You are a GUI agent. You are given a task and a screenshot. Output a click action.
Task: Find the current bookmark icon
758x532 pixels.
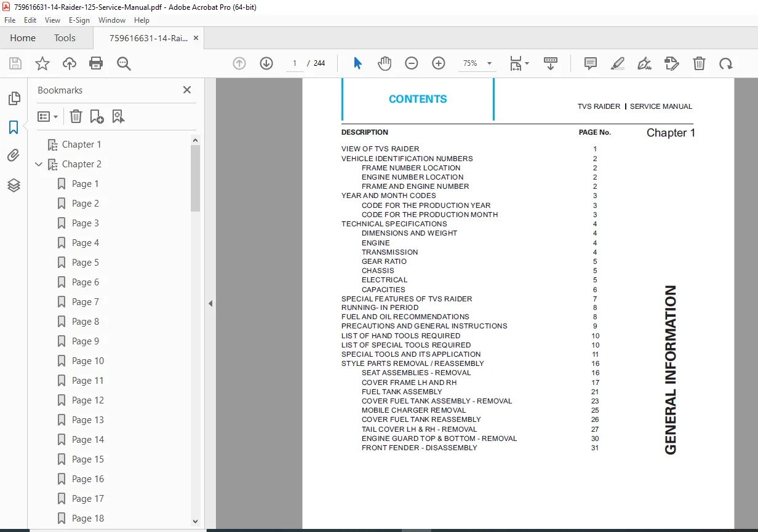(x=118, y=116)
